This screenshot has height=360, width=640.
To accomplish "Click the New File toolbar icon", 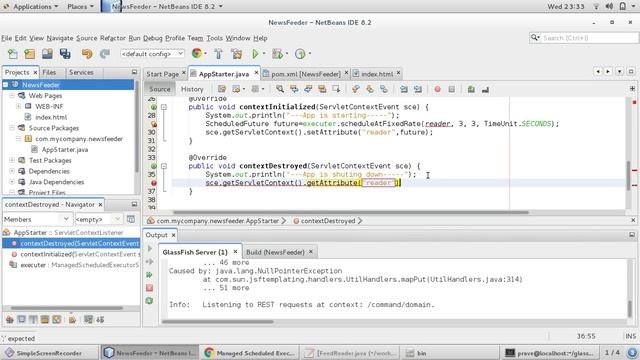I will tap(13, 54).
